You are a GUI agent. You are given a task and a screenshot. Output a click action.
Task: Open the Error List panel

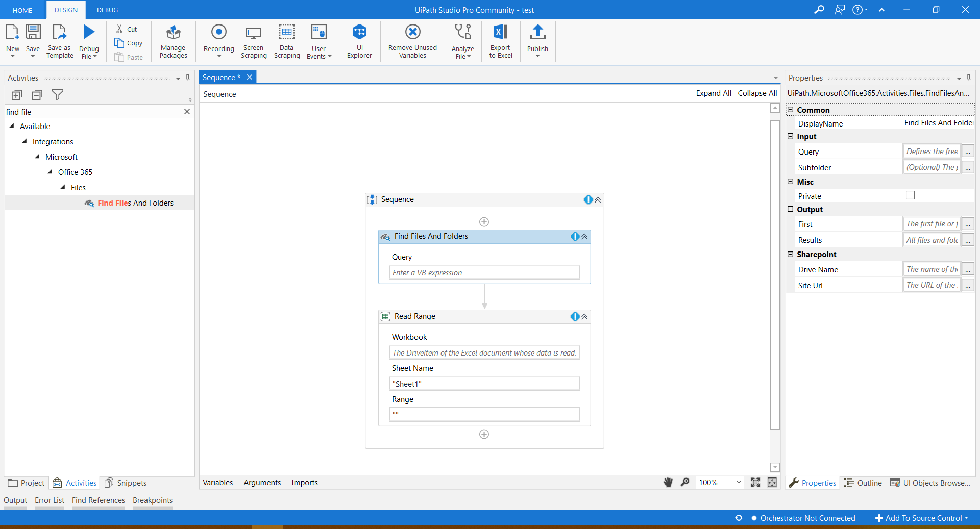click(50, 500)
